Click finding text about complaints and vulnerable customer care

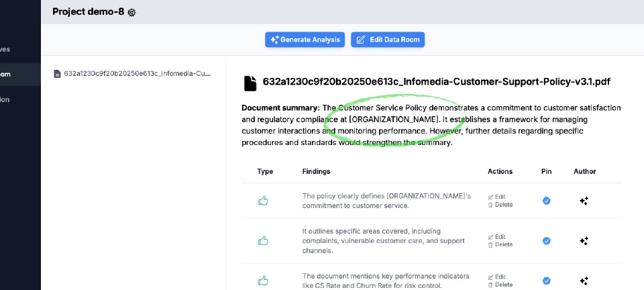coord(384,241)
